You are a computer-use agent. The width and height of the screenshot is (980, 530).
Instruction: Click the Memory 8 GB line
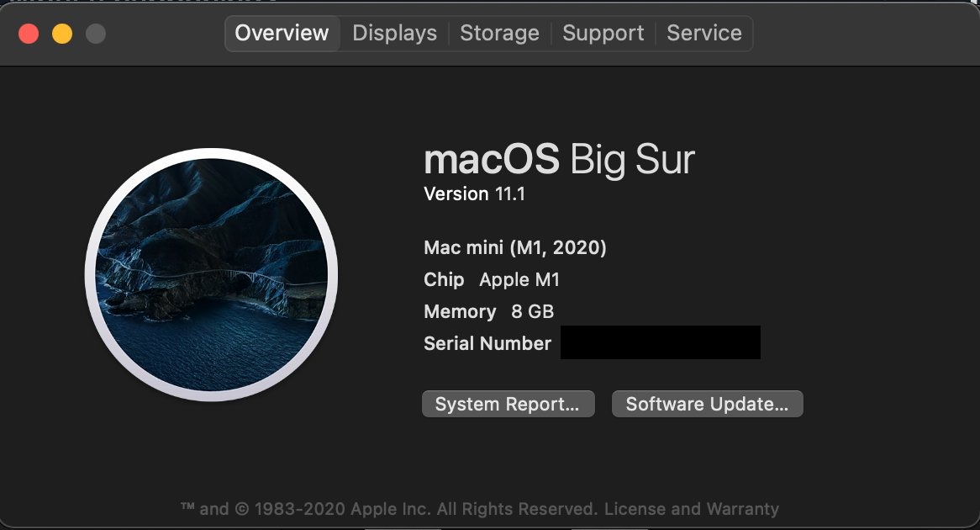(489, 311)
